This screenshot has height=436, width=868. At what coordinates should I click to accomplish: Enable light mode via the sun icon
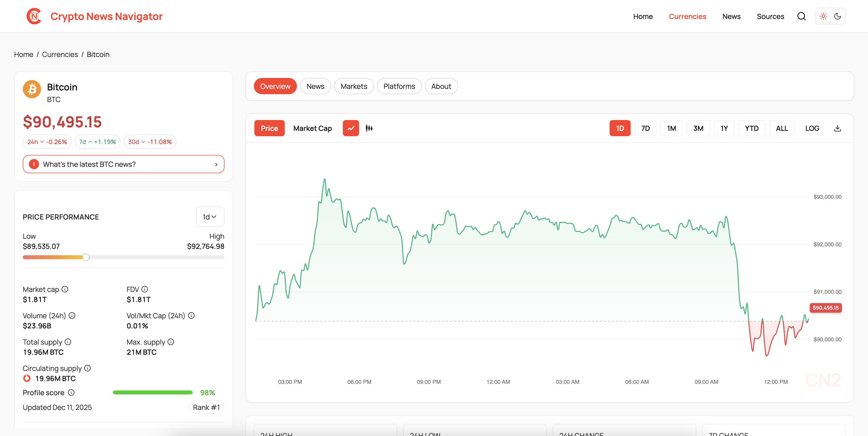pos(823,16)
